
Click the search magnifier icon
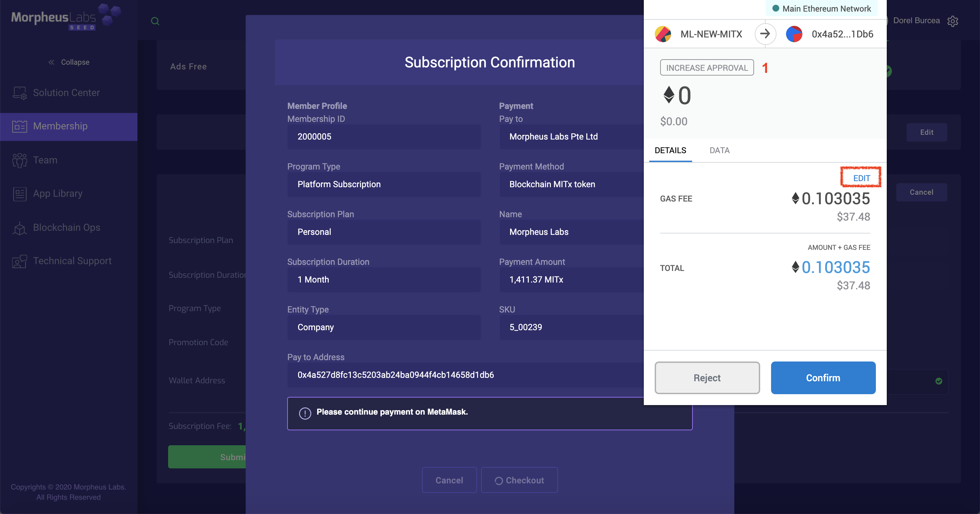(x=155, y=21)
